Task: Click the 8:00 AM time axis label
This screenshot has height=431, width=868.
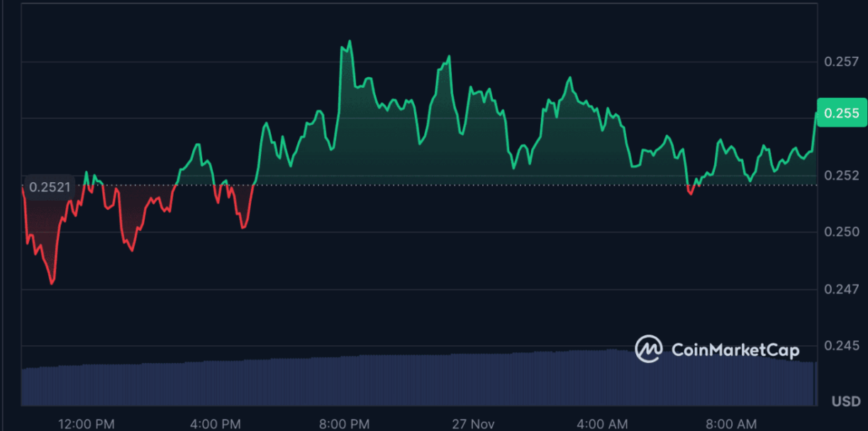Action: (x=732, y=424)
